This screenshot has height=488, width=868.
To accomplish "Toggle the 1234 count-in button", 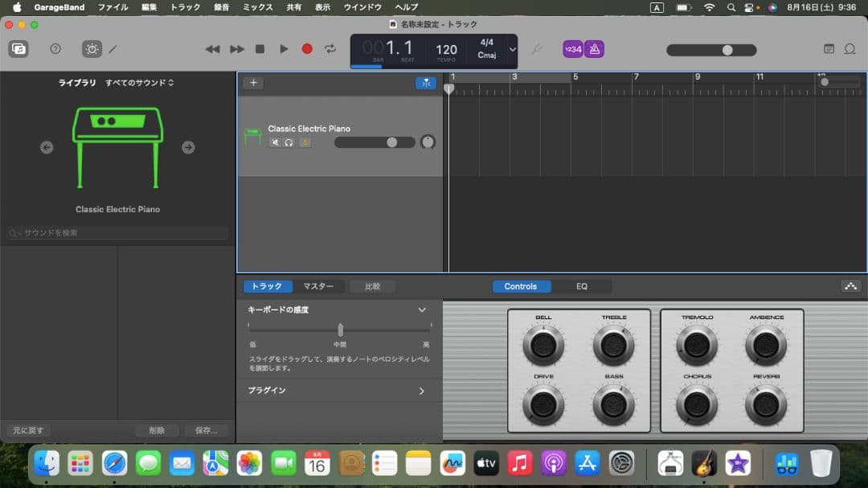I will pyautogui.click(x=573, y=49).
